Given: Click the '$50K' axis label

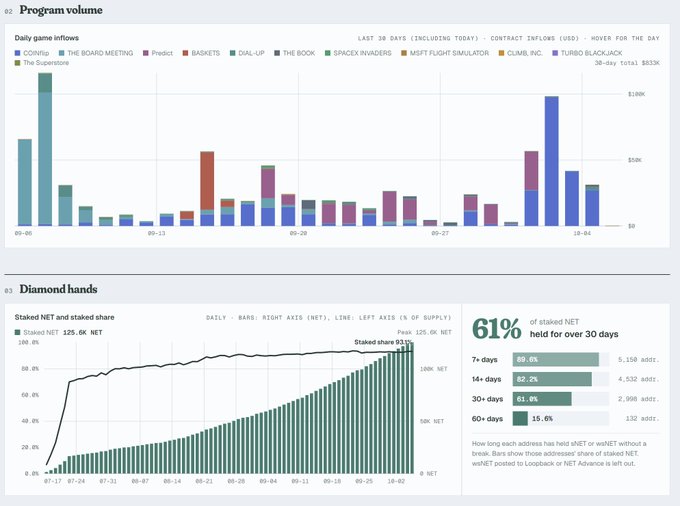Looking at the screenshot, I should tap(635, 160).
